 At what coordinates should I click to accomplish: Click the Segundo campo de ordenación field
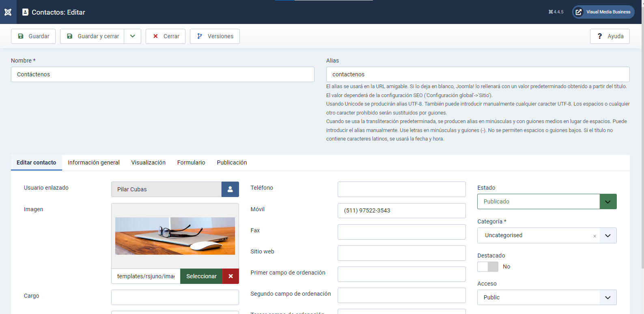[x=402, y=295]
